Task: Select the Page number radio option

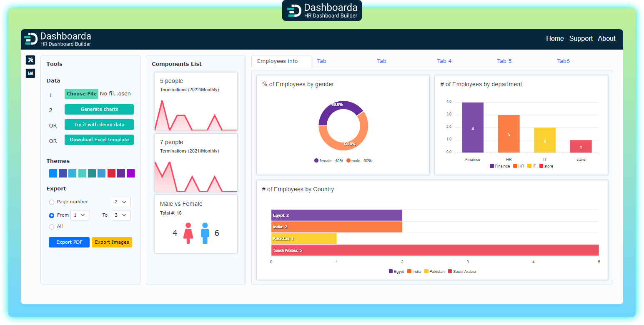Action: [x=52, y=202]
